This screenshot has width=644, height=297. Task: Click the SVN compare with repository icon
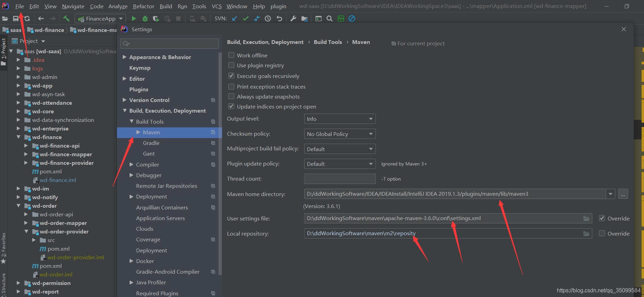(x=257, y=19)
